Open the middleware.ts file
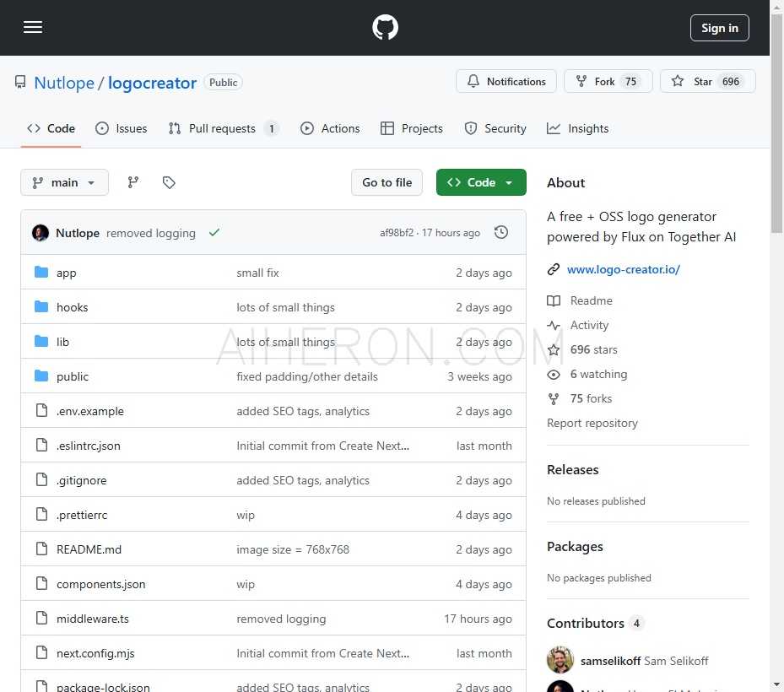This screenshot has width=784, height=692. point(93,619)
